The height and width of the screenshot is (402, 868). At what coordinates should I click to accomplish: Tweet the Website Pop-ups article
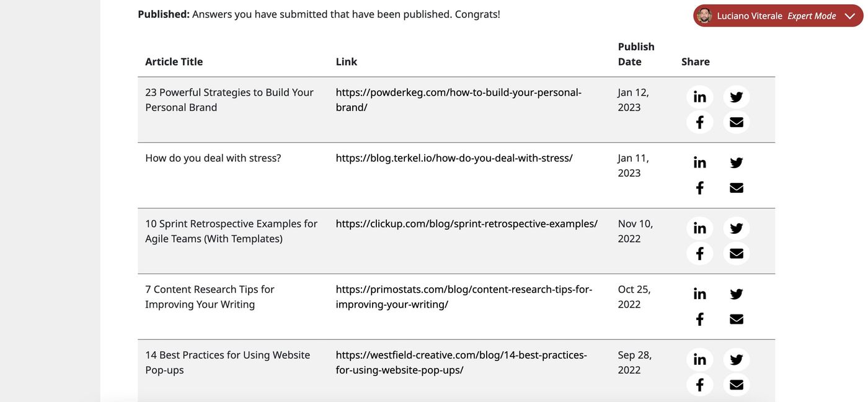click(737, 360)
